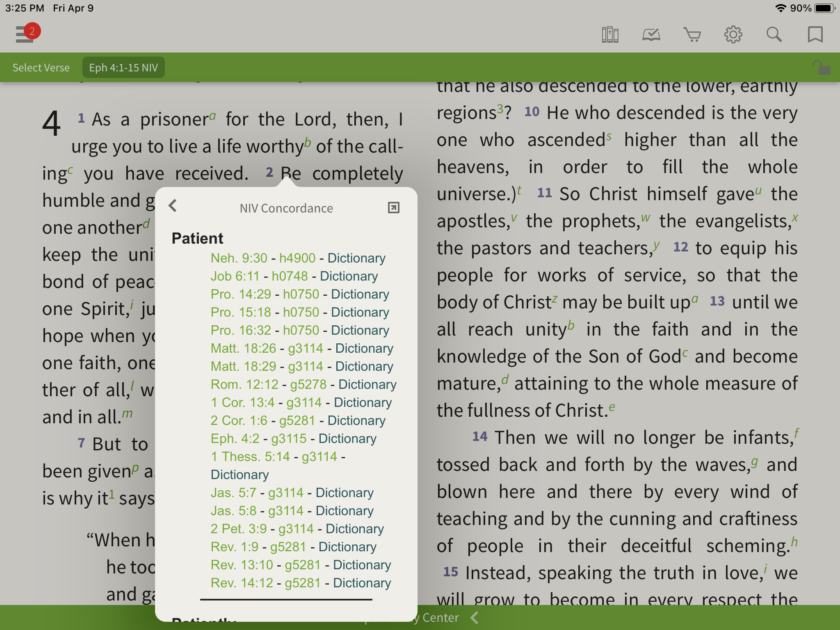The width and height of the screenshot is (840, 630).
Task: Tap the Patient heading in concordance
Action: point(197,238)
